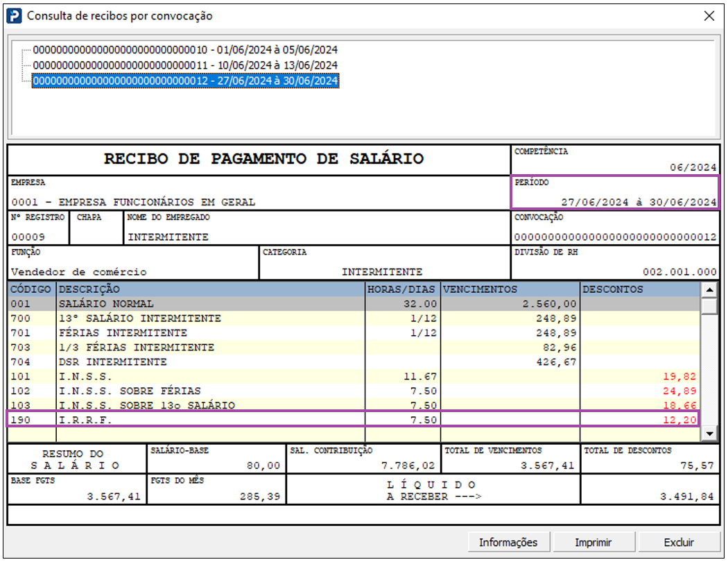This screenshot has width=728, height=562.
Task: Click the função value Vendedor de comércio
Action: tap(79, 272)
